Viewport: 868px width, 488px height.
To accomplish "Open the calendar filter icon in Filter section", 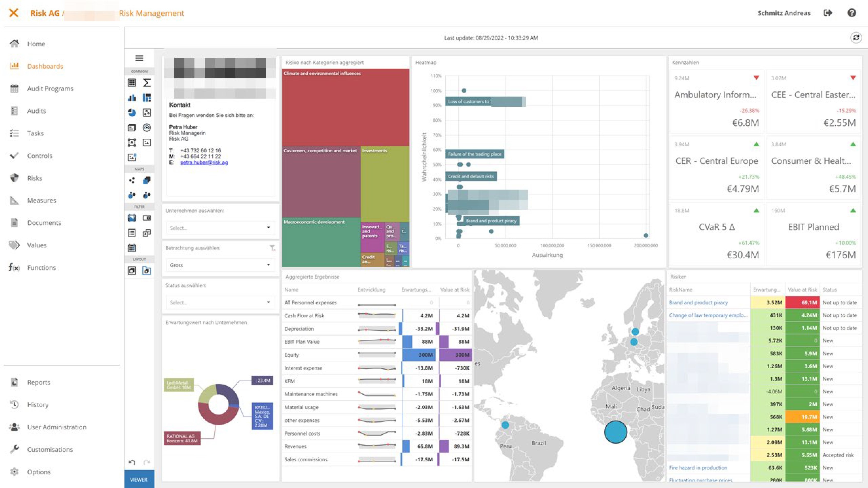I will 132,248.
